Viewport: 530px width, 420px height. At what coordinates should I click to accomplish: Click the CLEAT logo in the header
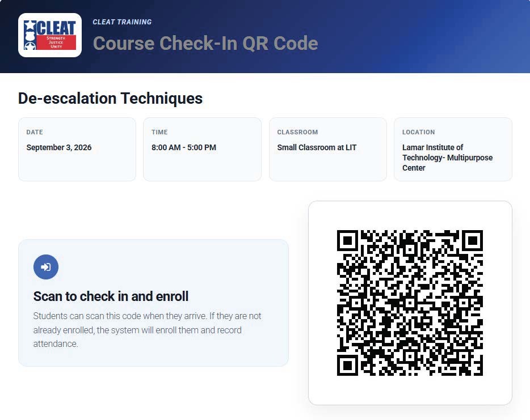[x=50, y=35]
